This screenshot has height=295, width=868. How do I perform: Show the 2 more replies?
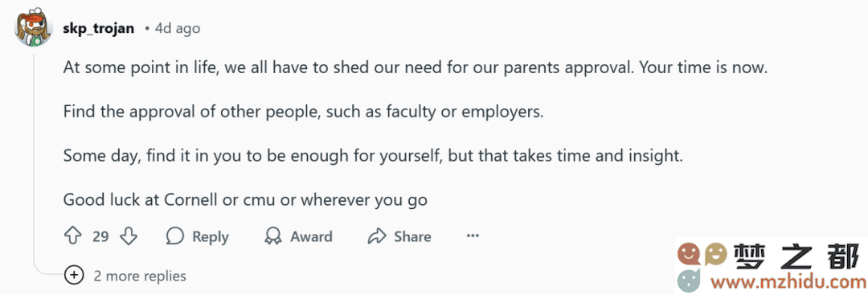pos(140,276)
